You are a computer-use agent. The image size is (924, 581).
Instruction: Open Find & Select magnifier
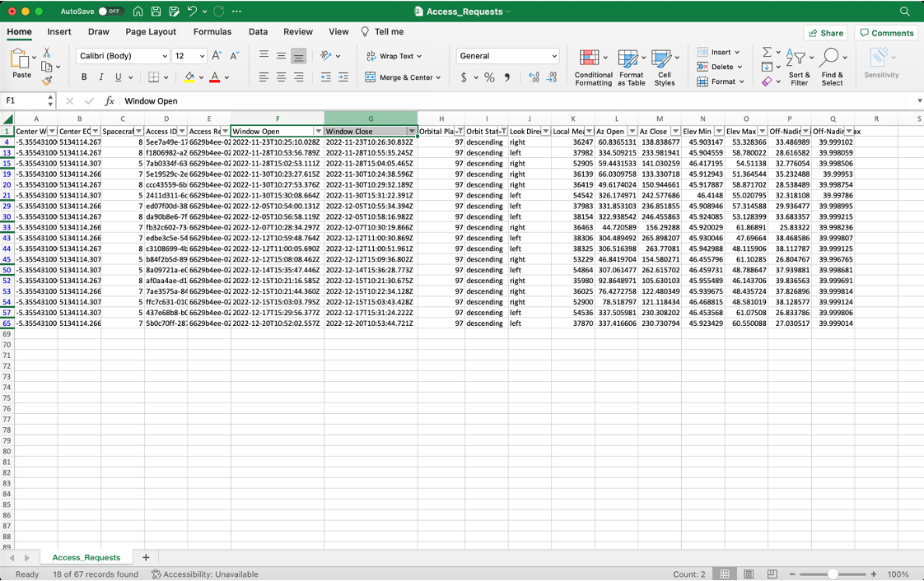pyautogui.click(x=832, y=67)
